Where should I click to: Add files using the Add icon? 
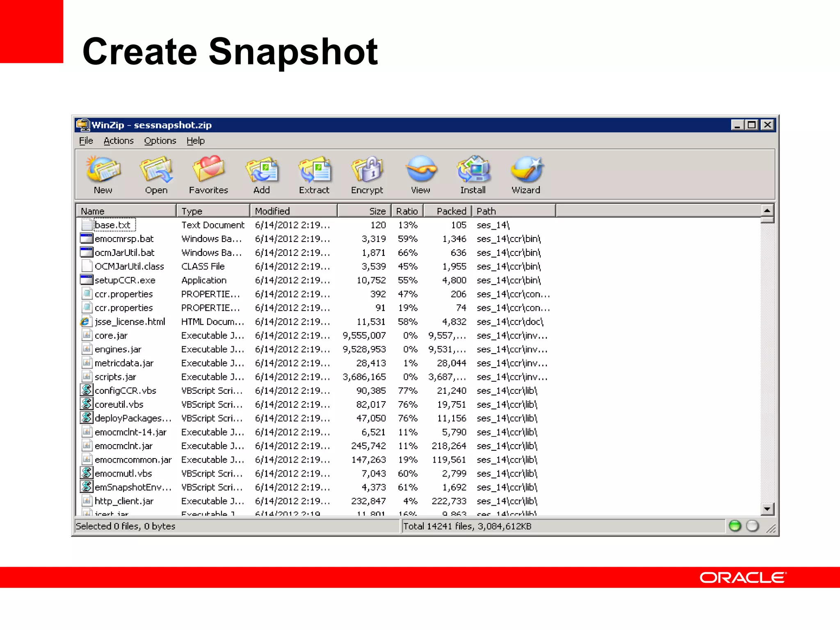coord(262,169)
